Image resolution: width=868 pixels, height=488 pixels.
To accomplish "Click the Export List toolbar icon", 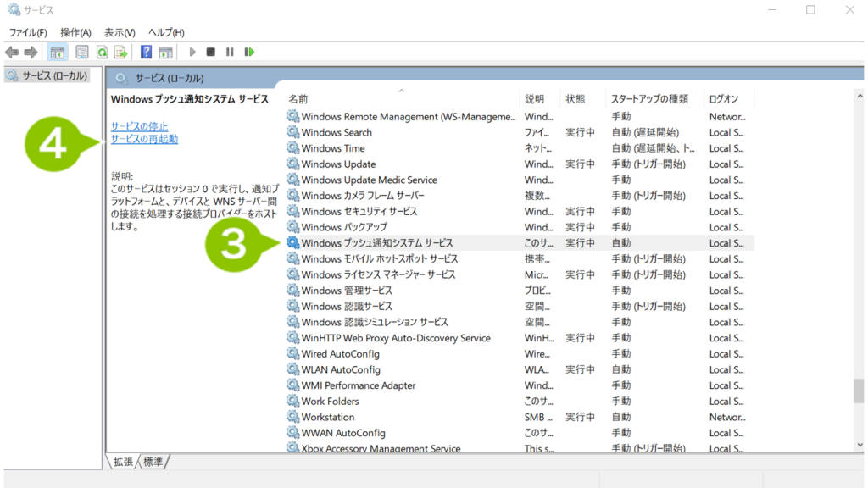I will [x=120, y=52].
